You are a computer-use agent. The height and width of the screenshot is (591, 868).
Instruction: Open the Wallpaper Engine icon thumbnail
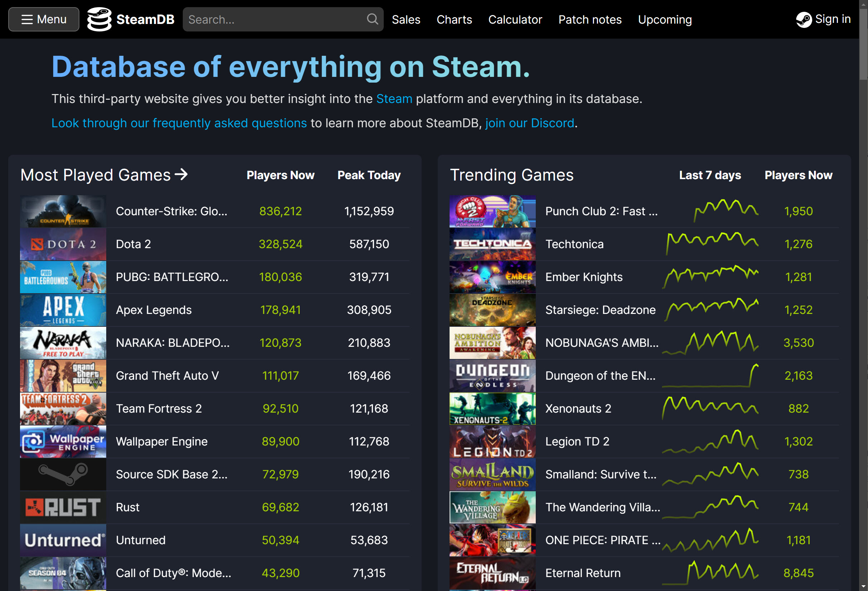point(63,442)
